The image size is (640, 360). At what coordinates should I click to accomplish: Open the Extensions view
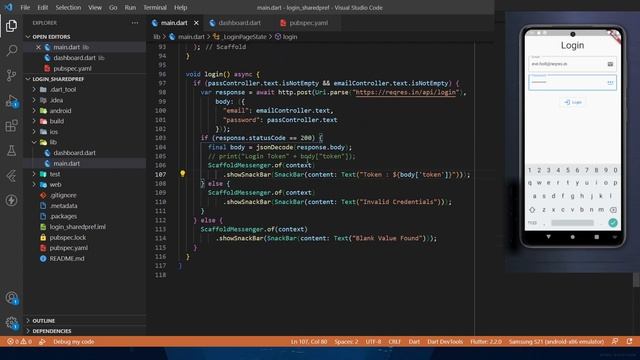11,126
